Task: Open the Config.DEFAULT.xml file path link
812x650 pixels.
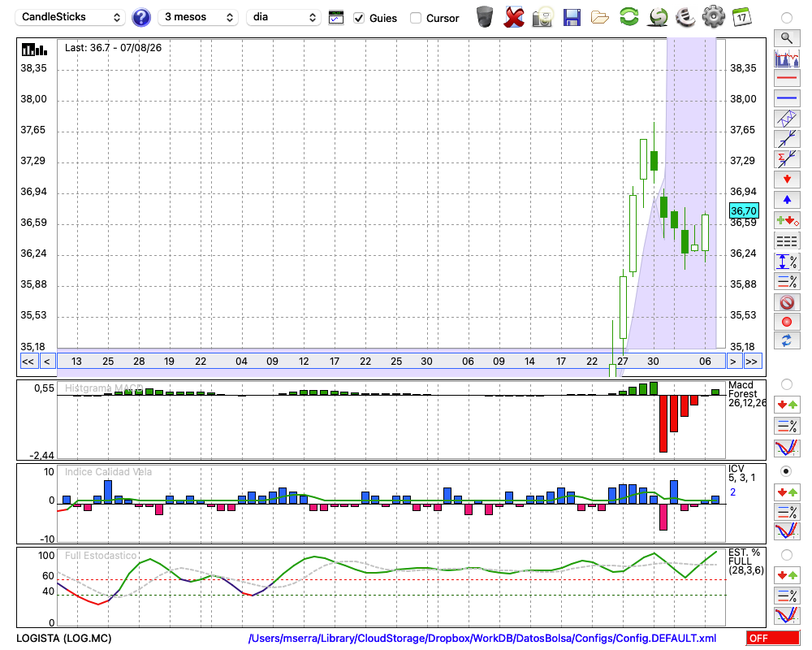Action: [x=482, y=638]
